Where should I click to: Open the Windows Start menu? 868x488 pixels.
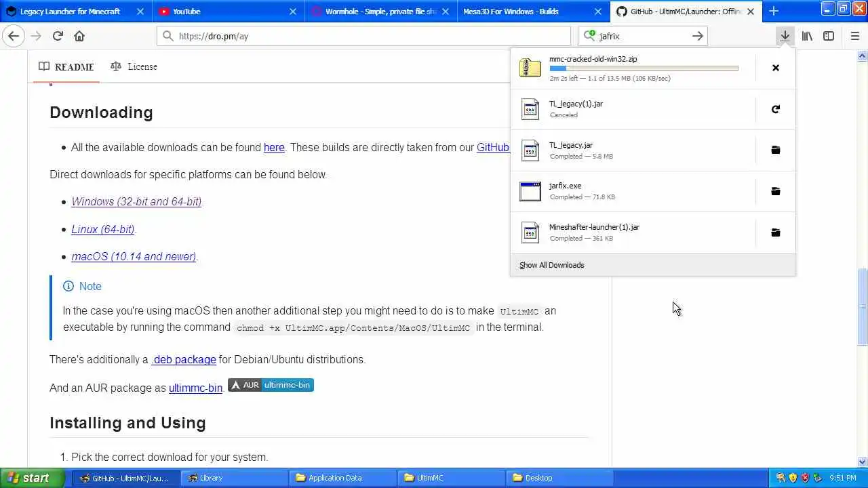coord(33,478)
